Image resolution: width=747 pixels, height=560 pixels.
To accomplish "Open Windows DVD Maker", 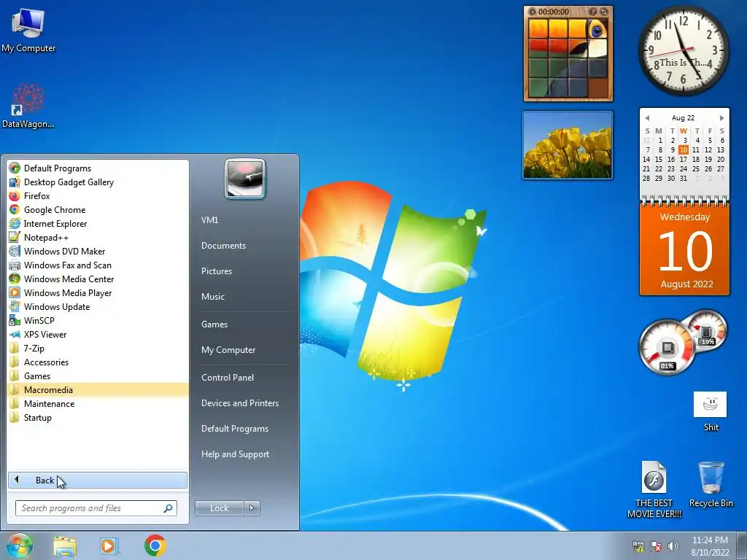I will coord(98,251).
